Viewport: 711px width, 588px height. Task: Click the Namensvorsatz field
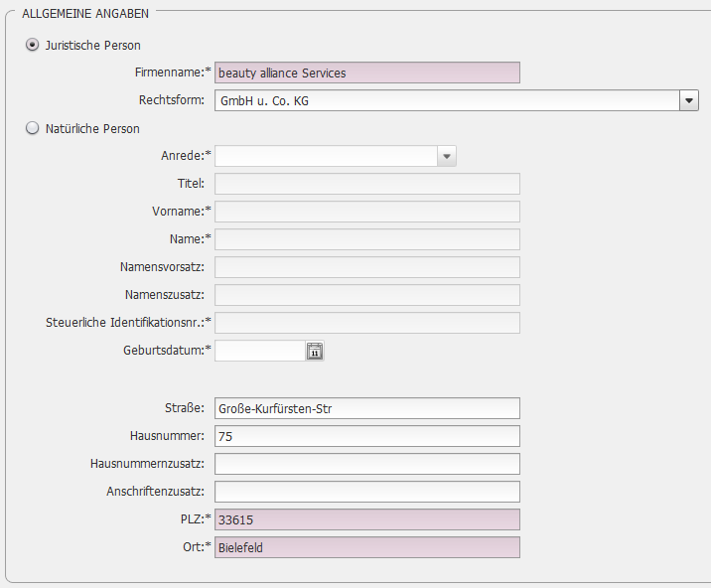pyautogui.click(x=367, y=268)
